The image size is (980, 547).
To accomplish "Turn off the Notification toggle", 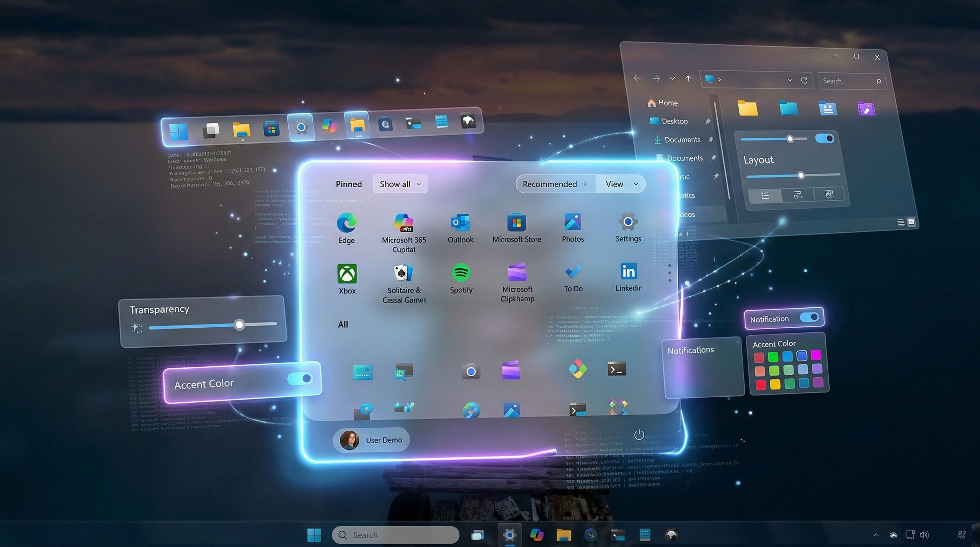I will (809, 317).
